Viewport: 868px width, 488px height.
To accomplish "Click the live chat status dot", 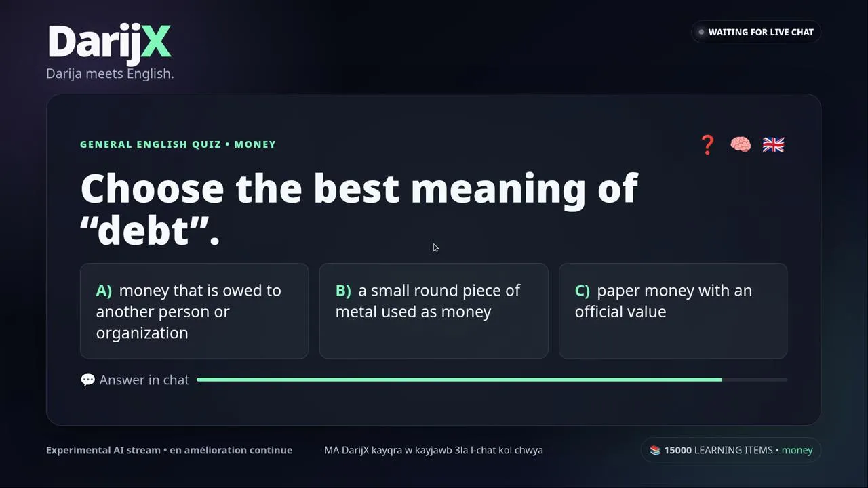I will (701, 32).
